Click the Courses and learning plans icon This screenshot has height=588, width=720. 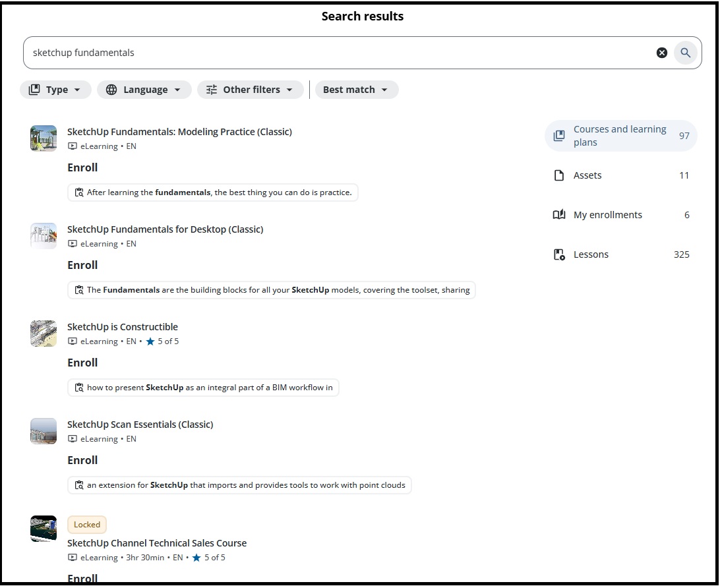coord(559,136)
